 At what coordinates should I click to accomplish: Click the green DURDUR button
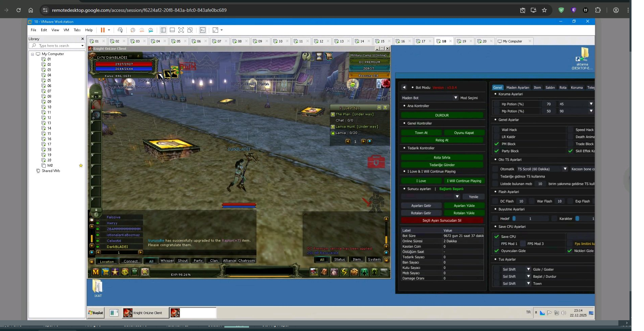[x=442, y=115]
